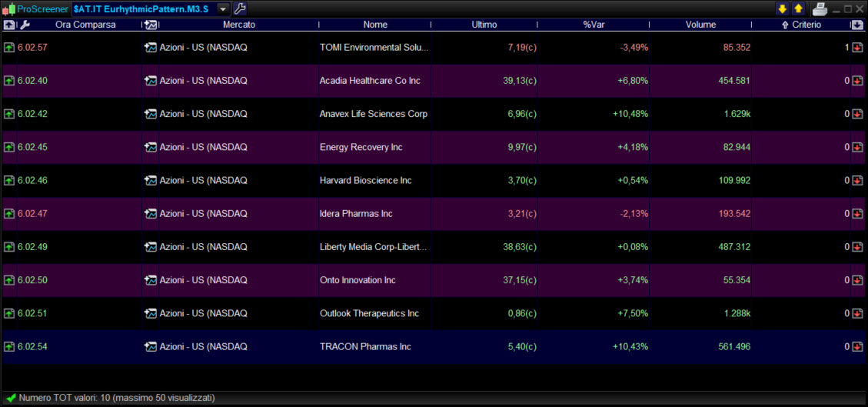Click red down-arrow icon on Energy Recovery row
This screenshot has width=868, height=407.
857,147
